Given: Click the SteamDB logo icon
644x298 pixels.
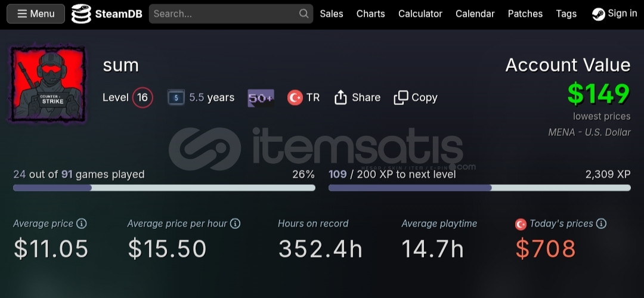Looking at the screenshot, I should pos(81,14).
